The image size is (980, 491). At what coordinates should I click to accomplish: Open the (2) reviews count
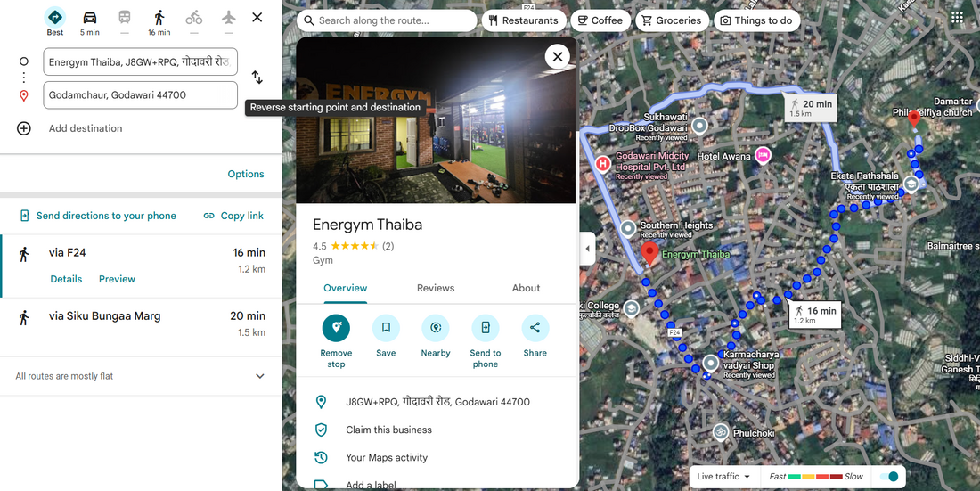tap(388, 246)
